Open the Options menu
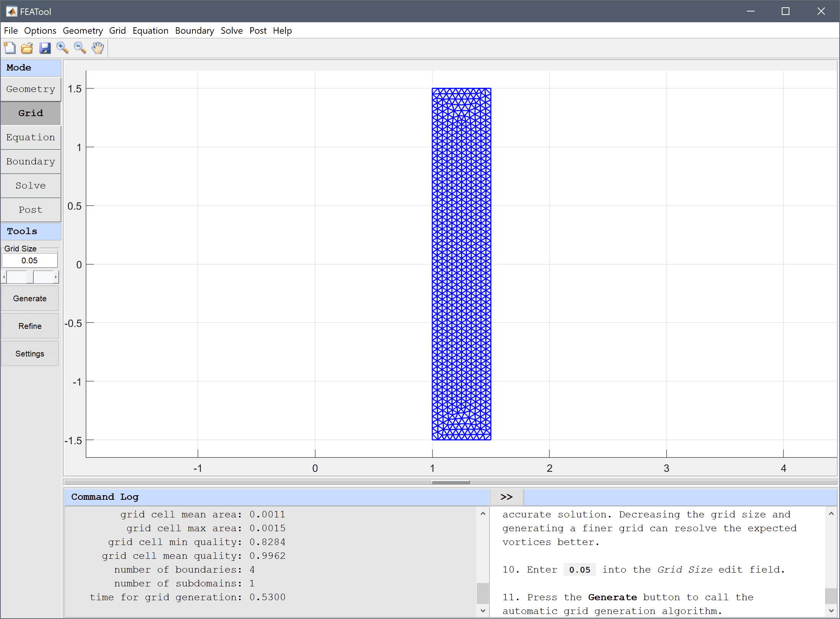The height and width of the screenshot is (619, 840). [40, 31]
